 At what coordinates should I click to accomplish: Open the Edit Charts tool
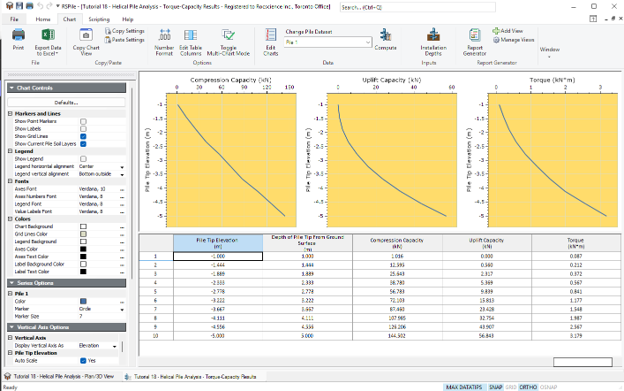pos(271,41)
